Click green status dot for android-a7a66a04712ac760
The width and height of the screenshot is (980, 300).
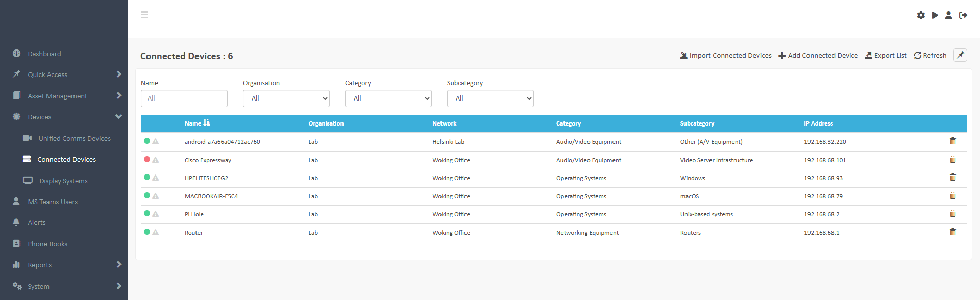click(147, 141)
